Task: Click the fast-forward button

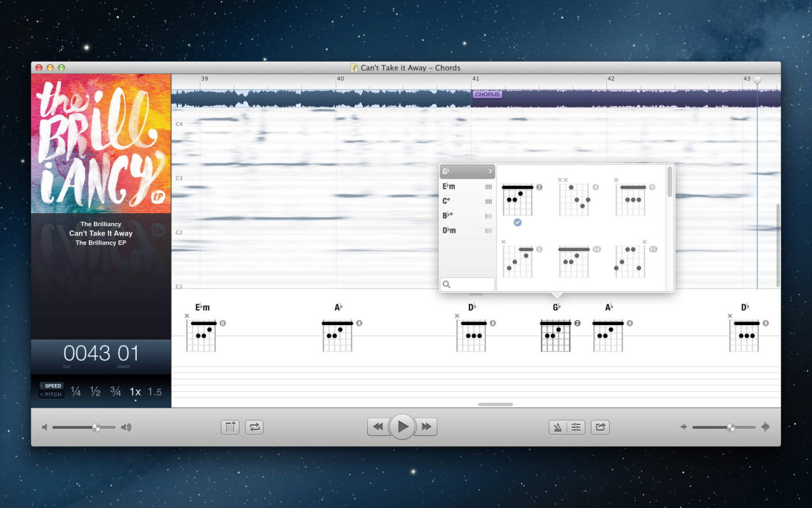Action: [x=426, y=427]
